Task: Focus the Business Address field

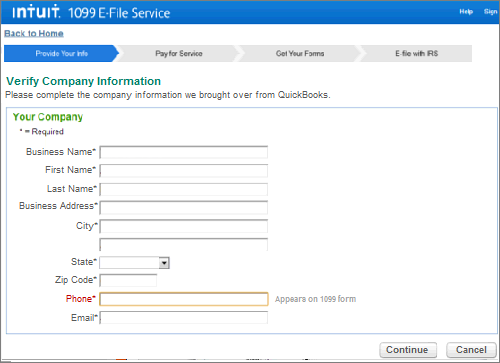Action: (184, 207)
